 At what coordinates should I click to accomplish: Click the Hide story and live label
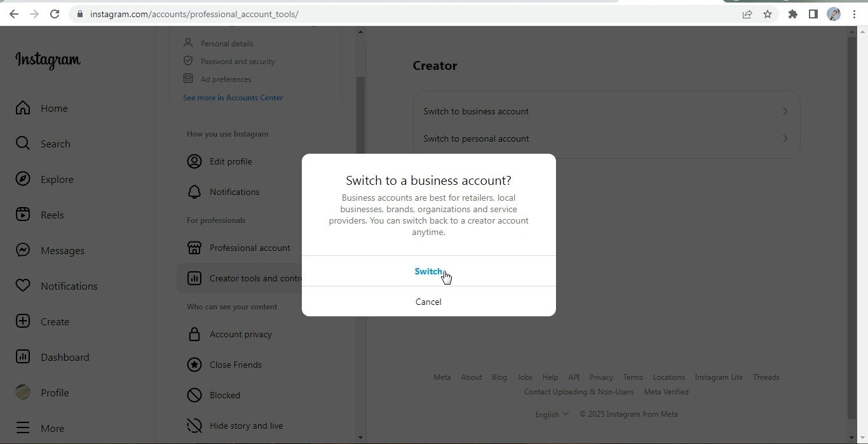click(x=247, y=426)
